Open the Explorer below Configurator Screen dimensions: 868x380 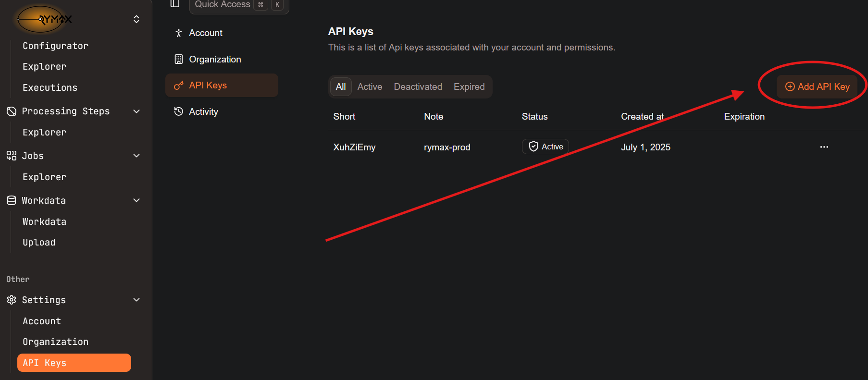coord(44,66)
